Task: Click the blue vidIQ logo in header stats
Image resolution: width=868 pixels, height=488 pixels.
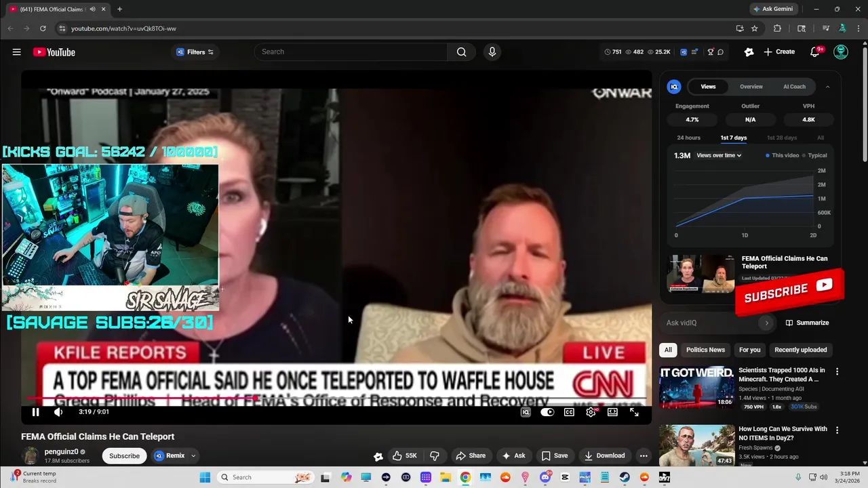Action: click(x=684, y=52)
